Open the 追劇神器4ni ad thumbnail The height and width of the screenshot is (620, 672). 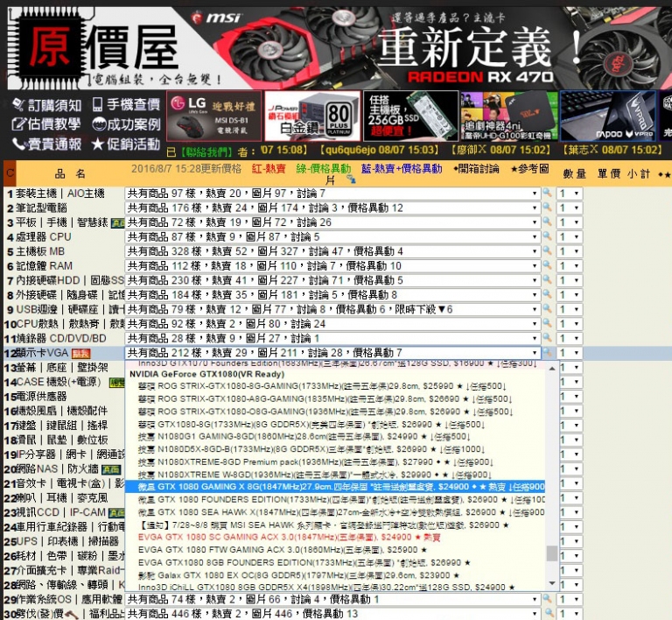click(509, 116)
